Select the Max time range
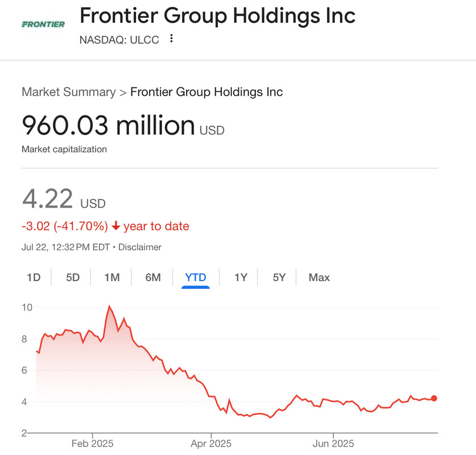The width and height of the screenshot is (476, 455). (x=319, y=278)
